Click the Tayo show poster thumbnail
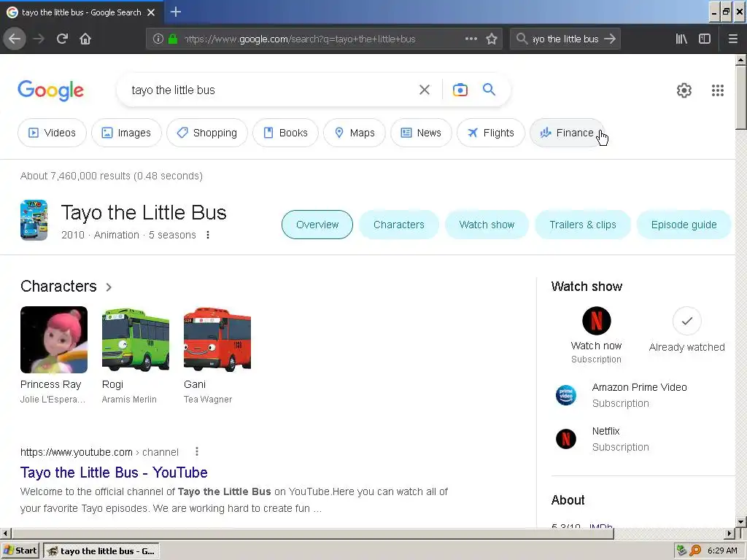This screenshot has height=560, width=747. [x=34, y=220]
